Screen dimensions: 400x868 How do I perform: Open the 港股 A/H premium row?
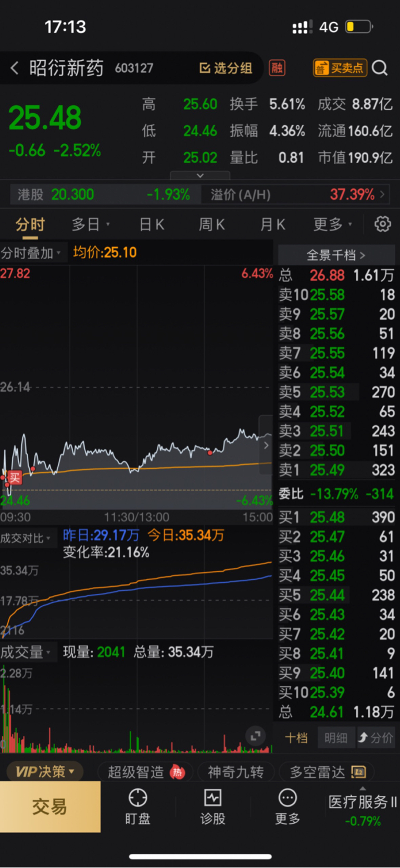(200, 194)
